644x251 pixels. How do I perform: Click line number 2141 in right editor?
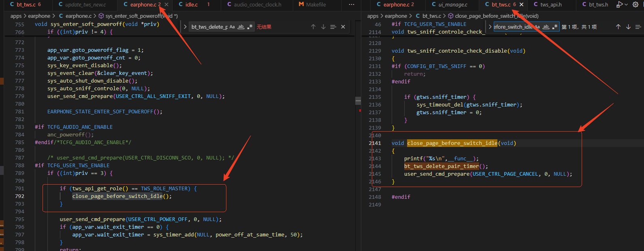[x=375, y=143]
